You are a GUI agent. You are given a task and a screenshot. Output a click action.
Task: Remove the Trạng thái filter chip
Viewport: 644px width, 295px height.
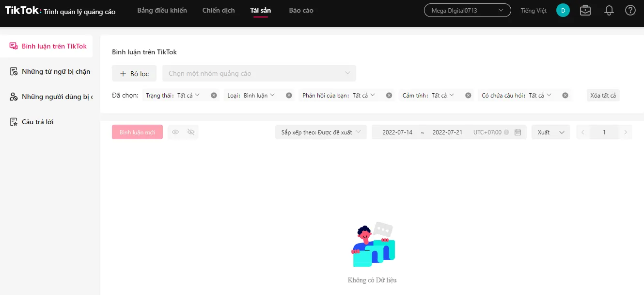(x=214, y=96)
